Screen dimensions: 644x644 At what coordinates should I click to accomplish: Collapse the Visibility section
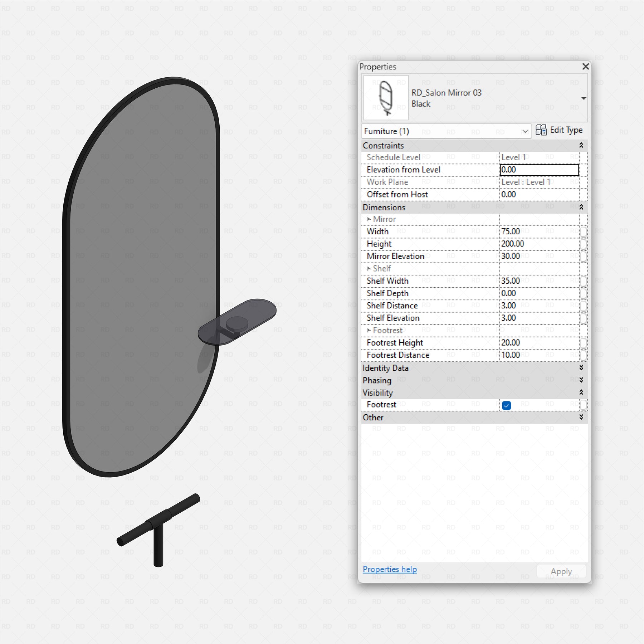pyautogui.click(x=581, y=392)
